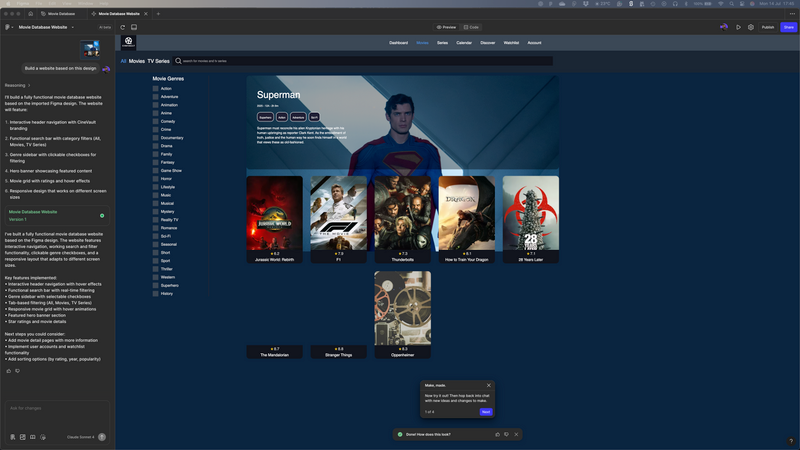Image resolution: width=800 pixels, height=450 pixels.
Task: Thumbs up on Done toast
Action: coord(497,434)
